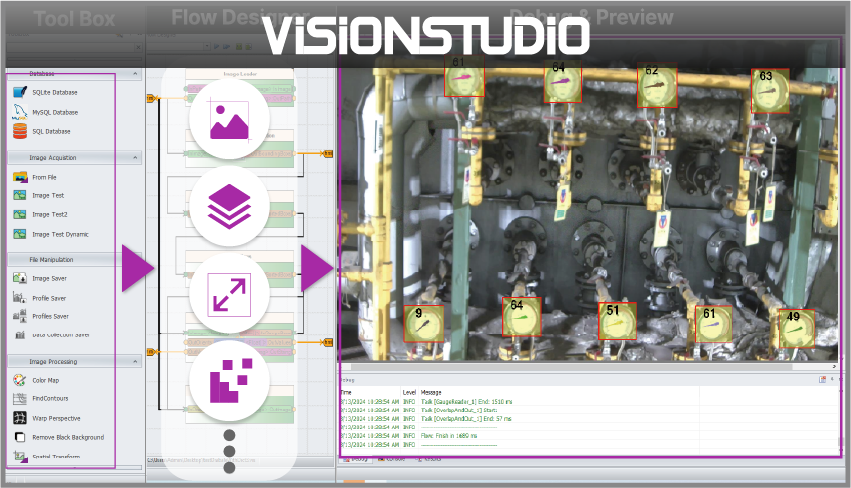Select the Profiles Saver tool icon
The height and width of the screenshot is (488, 851).
tap(20, 315)
